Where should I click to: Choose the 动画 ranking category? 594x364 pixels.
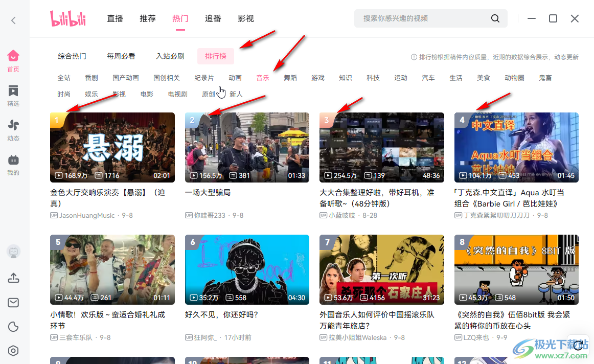click(x=235, y=78)
